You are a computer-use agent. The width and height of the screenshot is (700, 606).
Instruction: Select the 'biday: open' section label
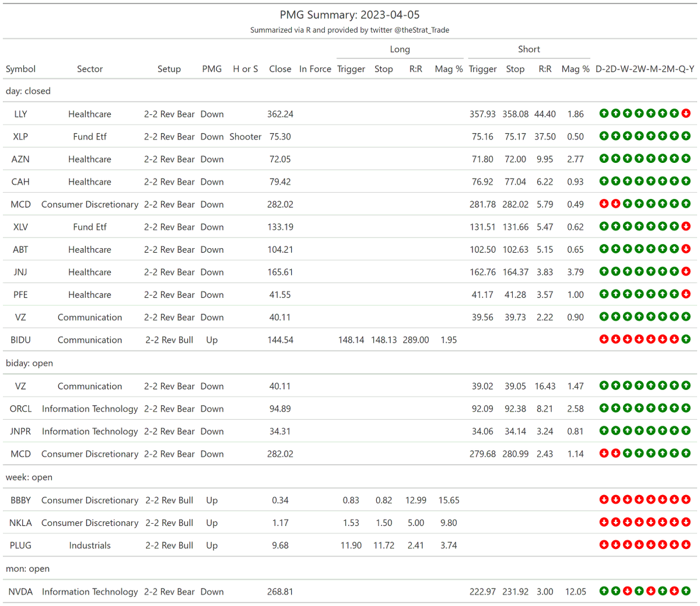[x=29, y=363]
